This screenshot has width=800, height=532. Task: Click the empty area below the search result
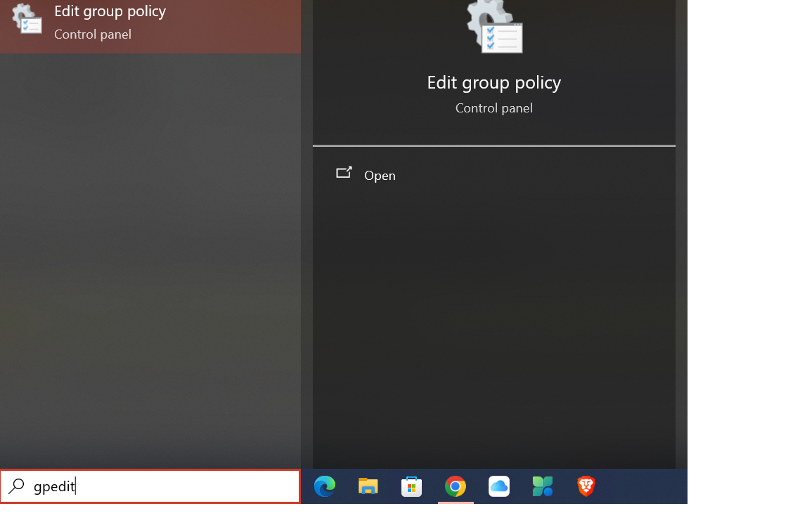tap(150, 260)
